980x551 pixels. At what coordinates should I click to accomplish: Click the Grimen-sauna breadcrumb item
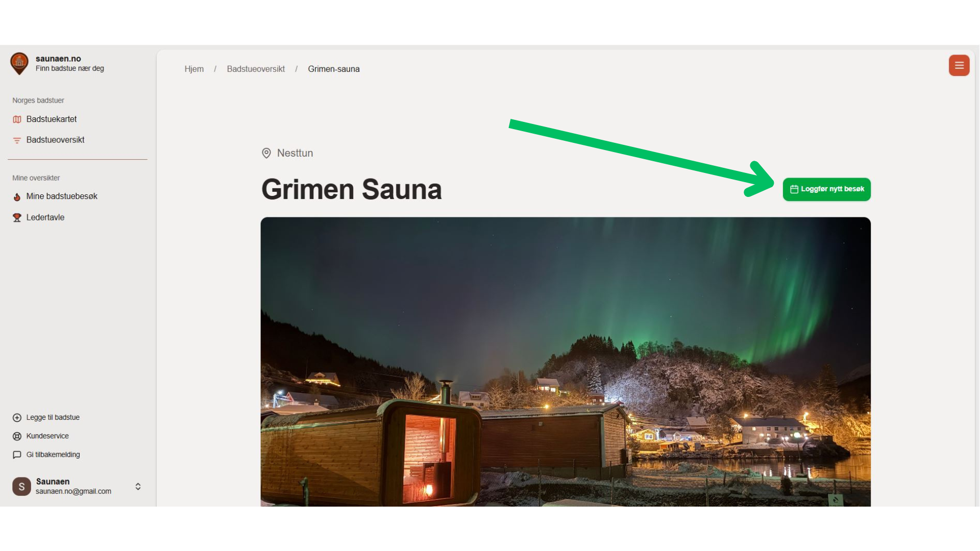coord(334,69)
